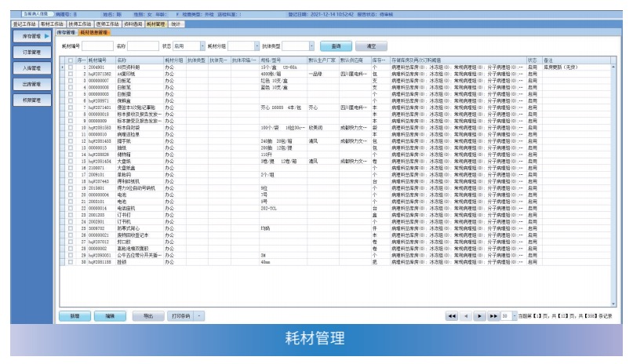Click the 规格/型号 column header
Screen dimensions: 633x364
283,60
